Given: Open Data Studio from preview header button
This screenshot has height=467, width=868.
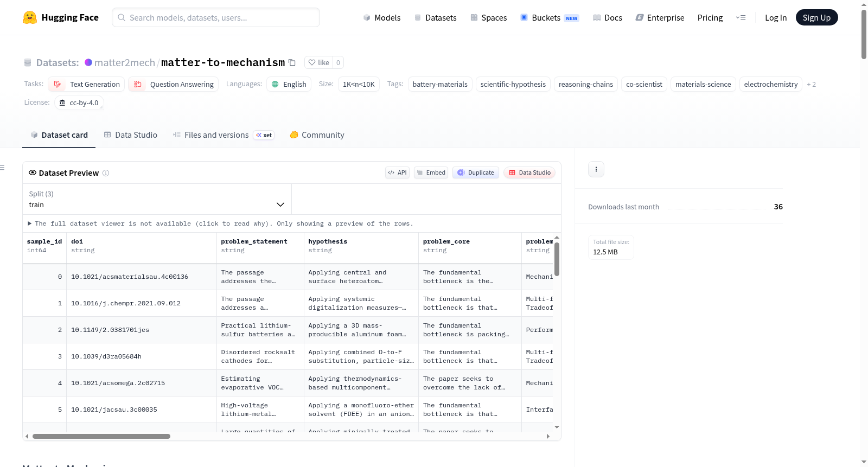Looking at the screenshot, I should (x=529, y=172).
